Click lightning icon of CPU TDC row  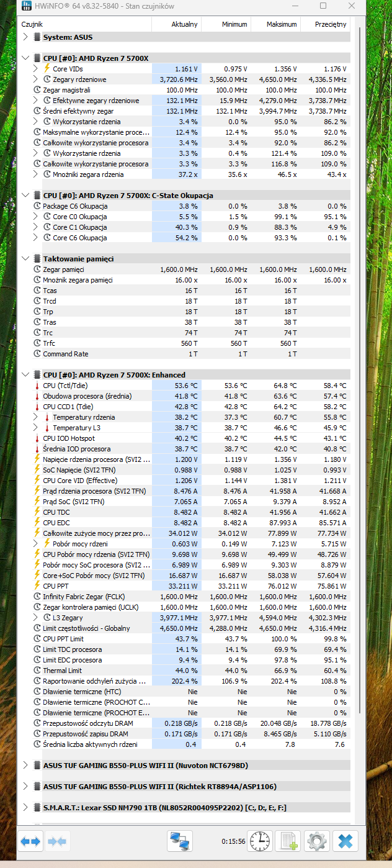38,512
